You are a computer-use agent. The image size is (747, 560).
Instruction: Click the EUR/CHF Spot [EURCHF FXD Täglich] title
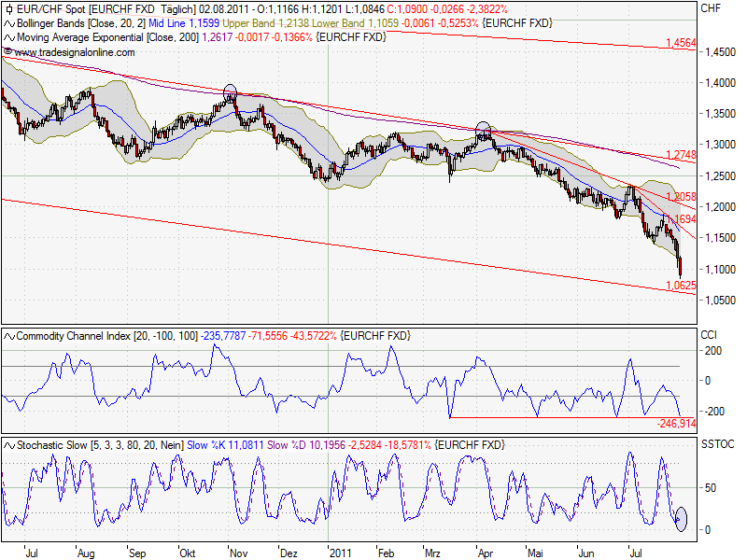tap(106, 9)
